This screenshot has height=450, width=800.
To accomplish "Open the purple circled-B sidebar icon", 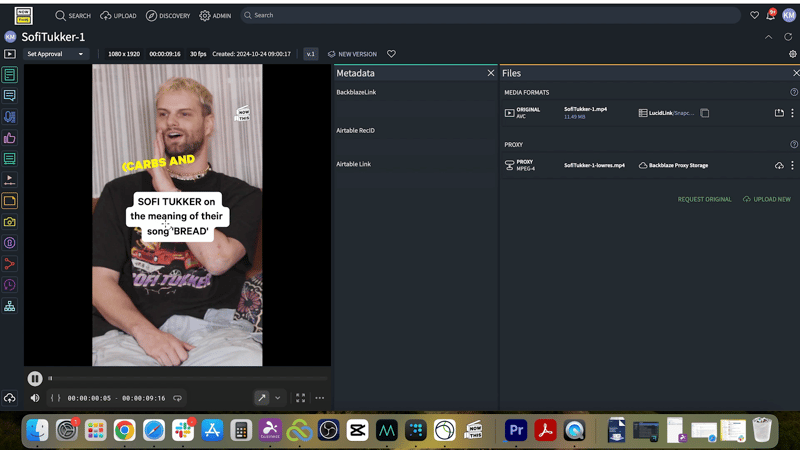I will (10, 243).
